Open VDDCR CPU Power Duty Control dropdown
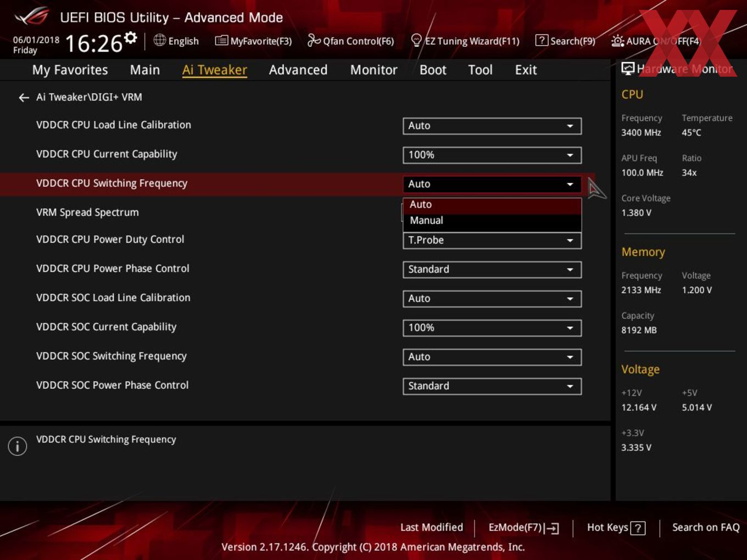Viewport: 747px width, 560px height. tap(492, 240)
